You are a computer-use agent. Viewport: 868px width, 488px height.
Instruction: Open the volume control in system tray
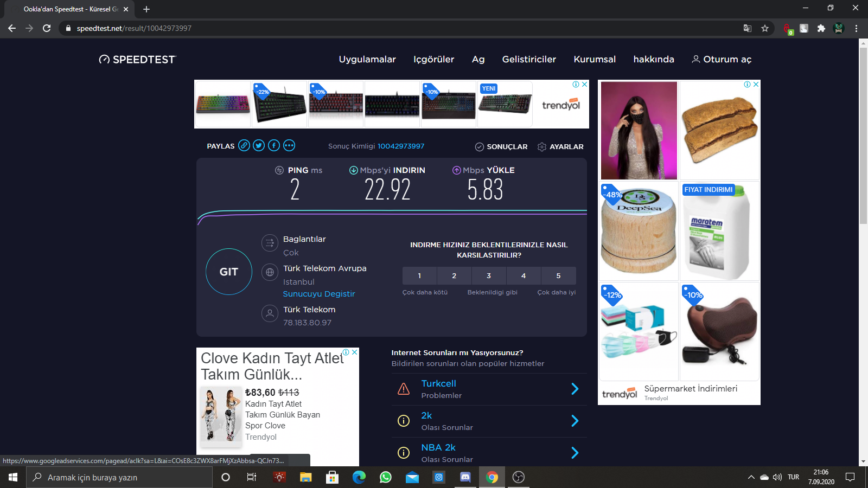777,477
